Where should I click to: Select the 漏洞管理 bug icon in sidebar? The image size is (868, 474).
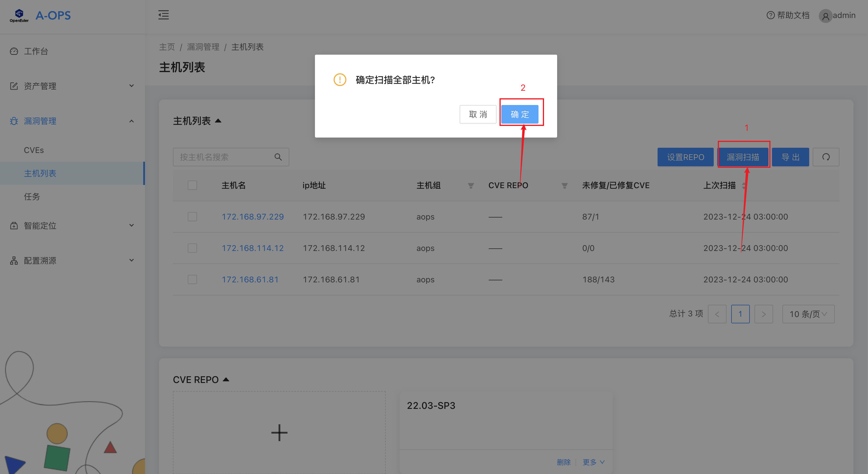pos(13,121)
